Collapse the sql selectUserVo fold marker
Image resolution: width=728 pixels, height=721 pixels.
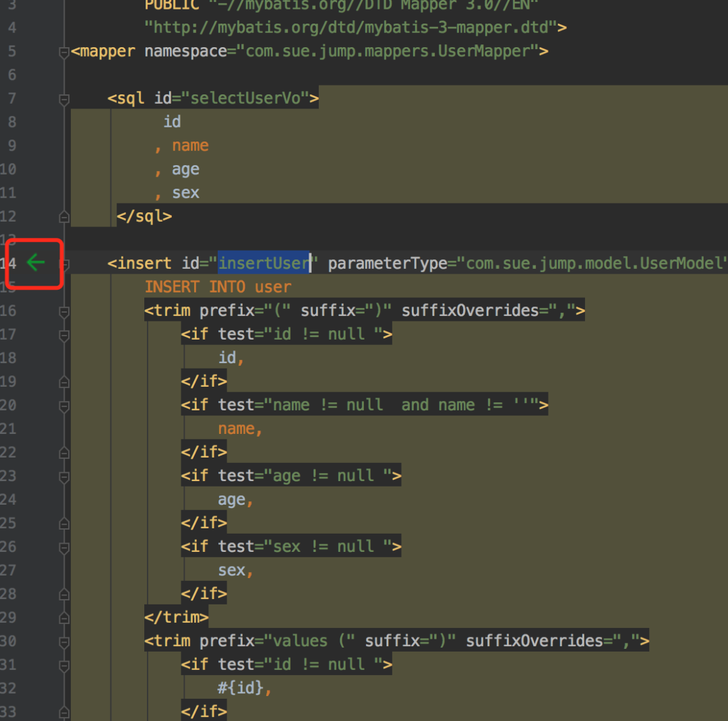(64, 99)
